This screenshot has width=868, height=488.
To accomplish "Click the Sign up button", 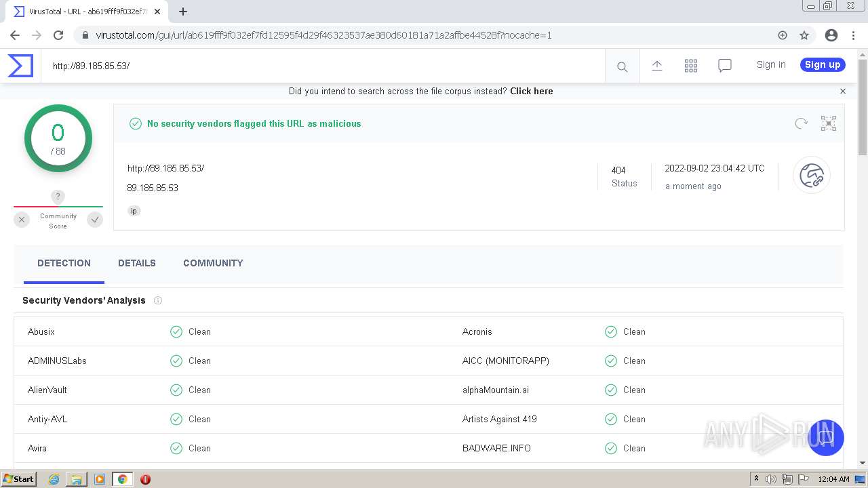I will click(x=823, y=64).
